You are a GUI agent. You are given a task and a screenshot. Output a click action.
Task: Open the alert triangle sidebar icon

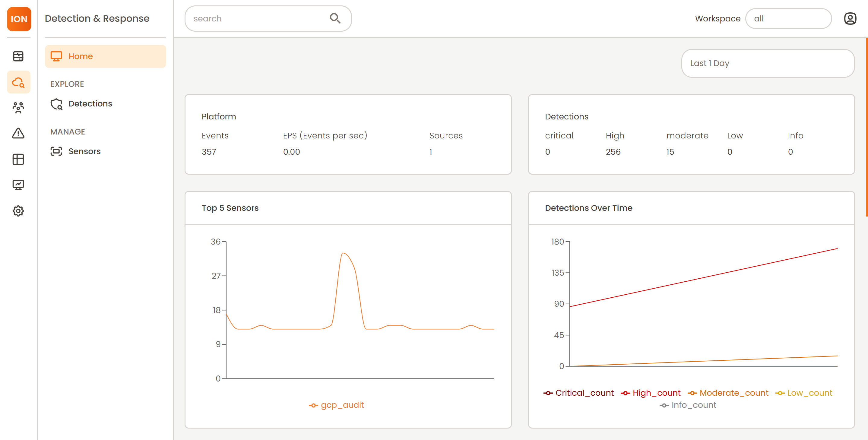[x=18, y=133]
